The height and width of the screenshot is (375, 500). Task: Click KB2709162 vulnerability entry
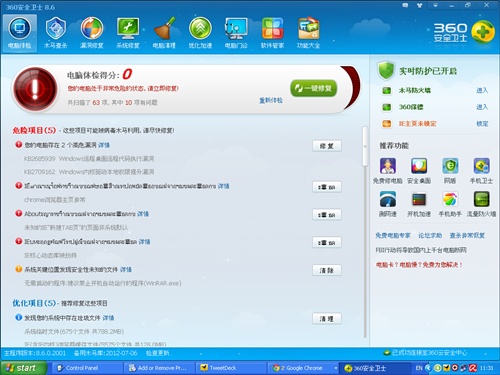click(x=89, y=172)
